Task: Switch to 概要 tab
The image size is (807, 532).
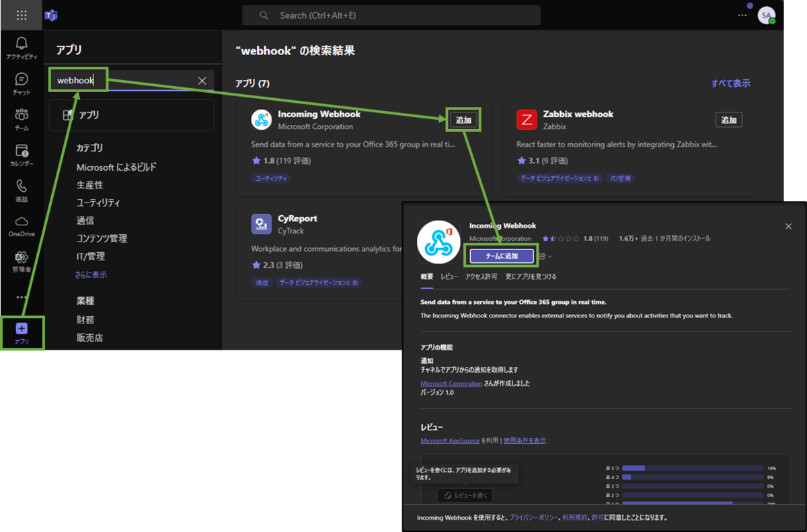Action: click(427, 276)
